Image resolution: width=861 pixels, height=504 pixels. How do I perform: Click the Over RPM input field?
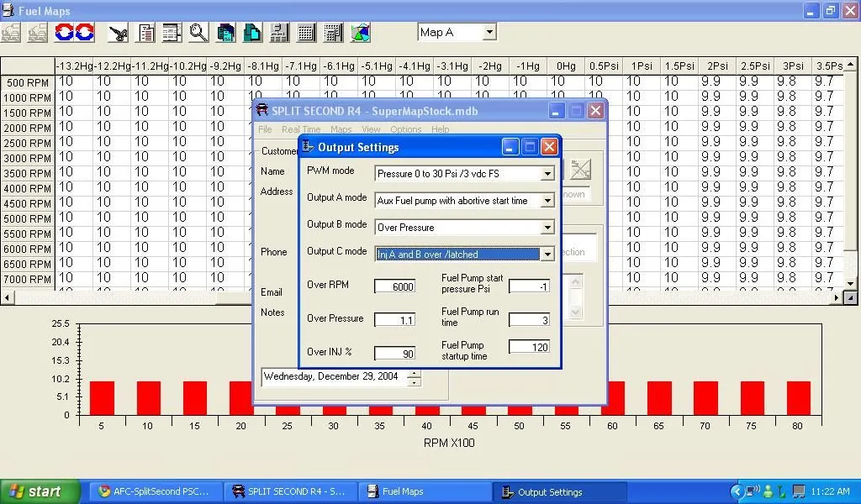(x=394, y=286)
